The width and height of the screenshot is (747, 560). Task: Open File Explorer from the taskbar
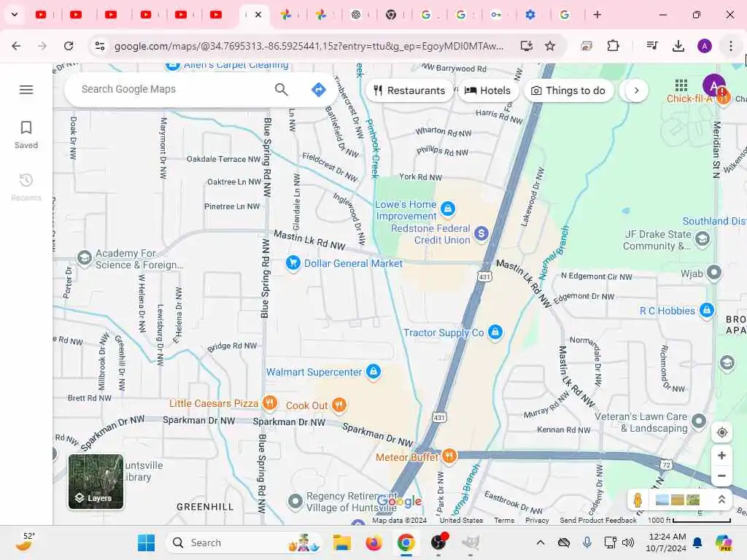[341, 542]
